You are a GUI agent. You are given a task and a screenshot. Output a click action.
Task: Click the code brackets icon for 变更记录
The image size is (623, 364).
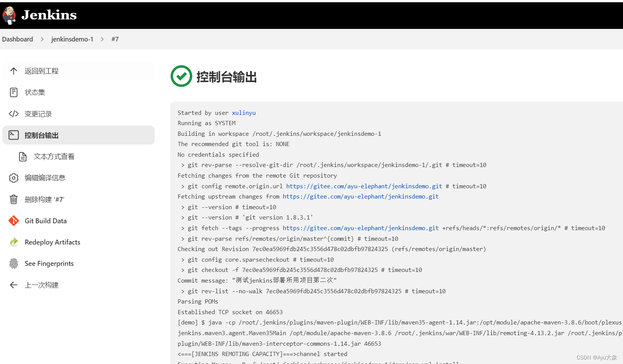click(14, 114)
